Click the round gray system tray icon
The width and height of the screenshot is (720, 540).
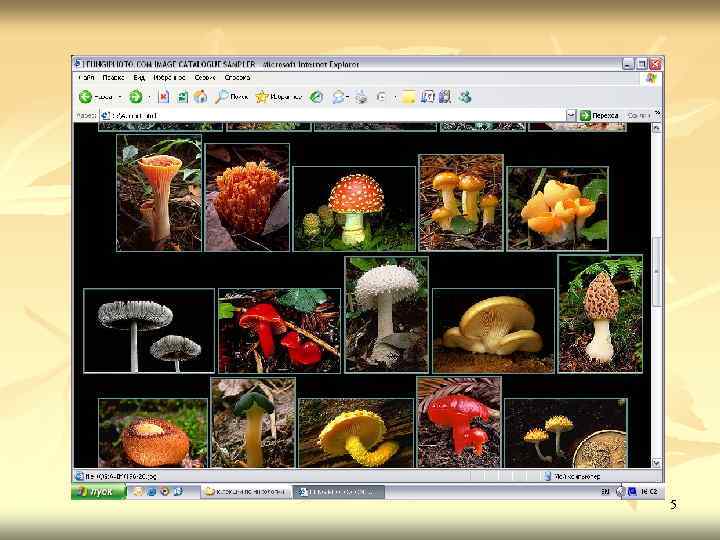620,491
